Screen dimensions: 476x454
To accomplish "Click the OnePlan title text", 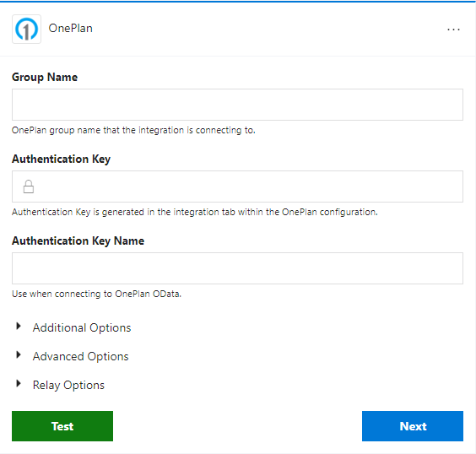I will pyautogui.click(x=70, y=28).
